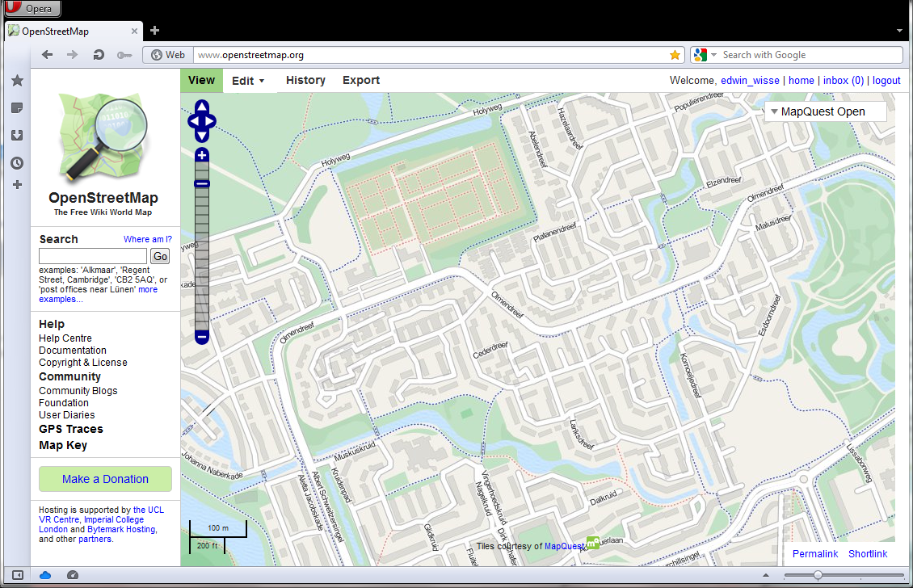Click the Go search button
913x588 pixels.
(x=160, y=256)
